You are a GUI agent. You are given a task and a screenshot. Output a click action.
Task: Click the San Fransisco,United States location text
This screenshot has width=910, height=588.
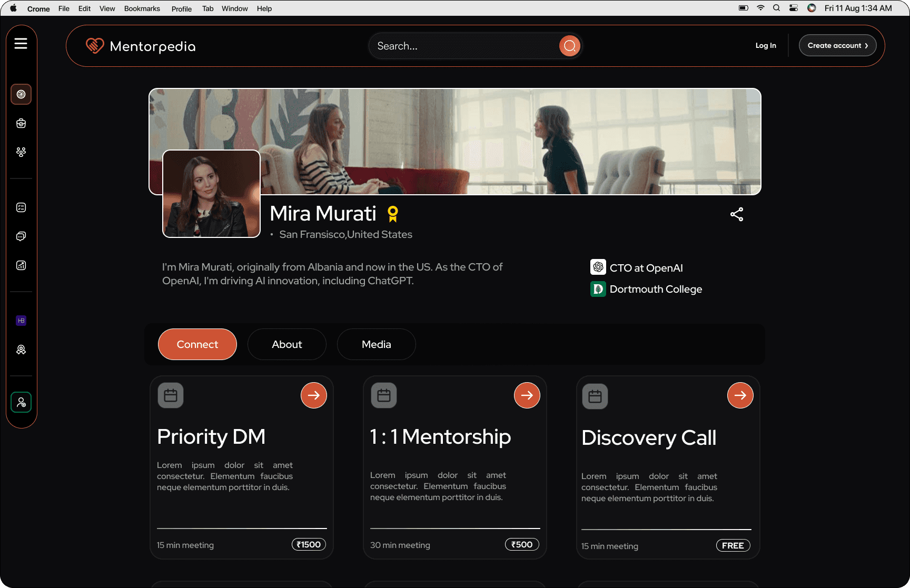pos(346,234)
